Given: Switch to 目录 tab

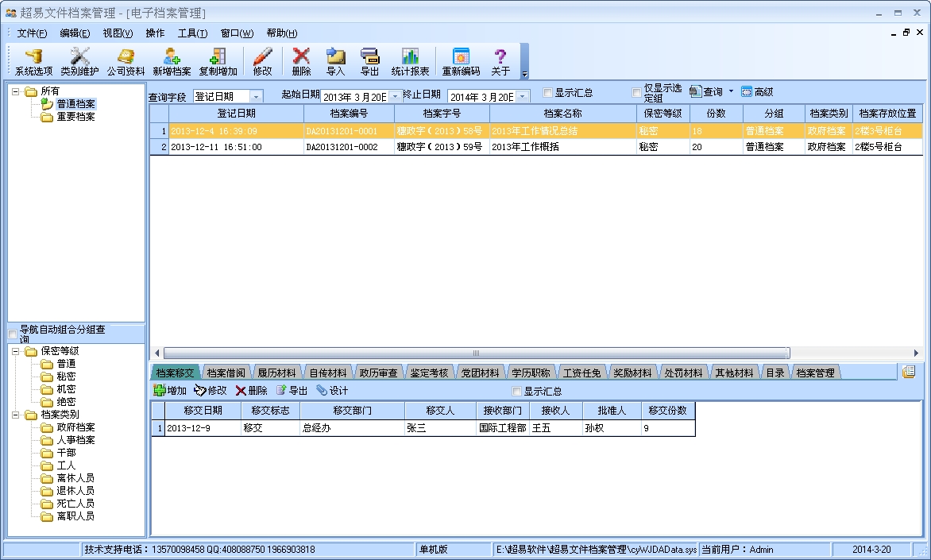Looking at the screenshot, I should [x=775, y=373].
